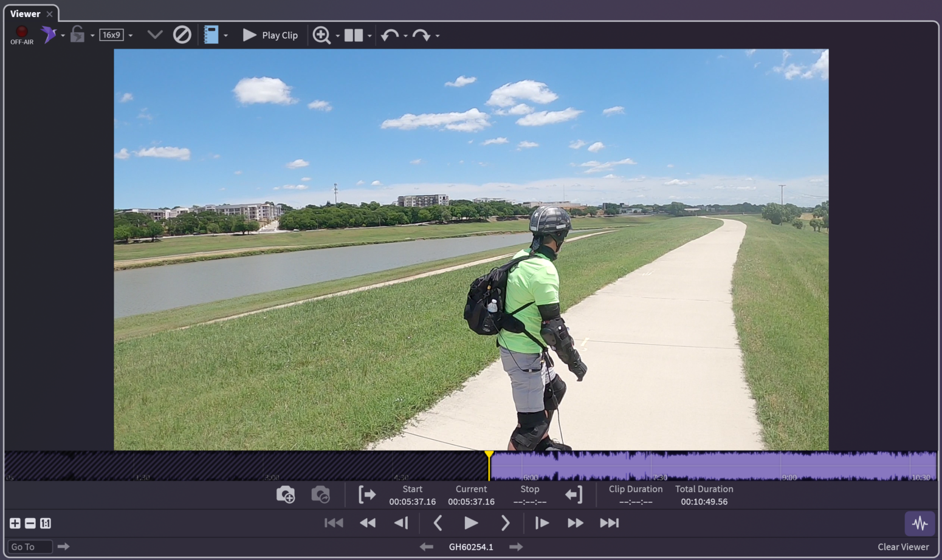Toggle the OFF-AIR record indicator
Screen dimensions: 942x560
point(22,35)
